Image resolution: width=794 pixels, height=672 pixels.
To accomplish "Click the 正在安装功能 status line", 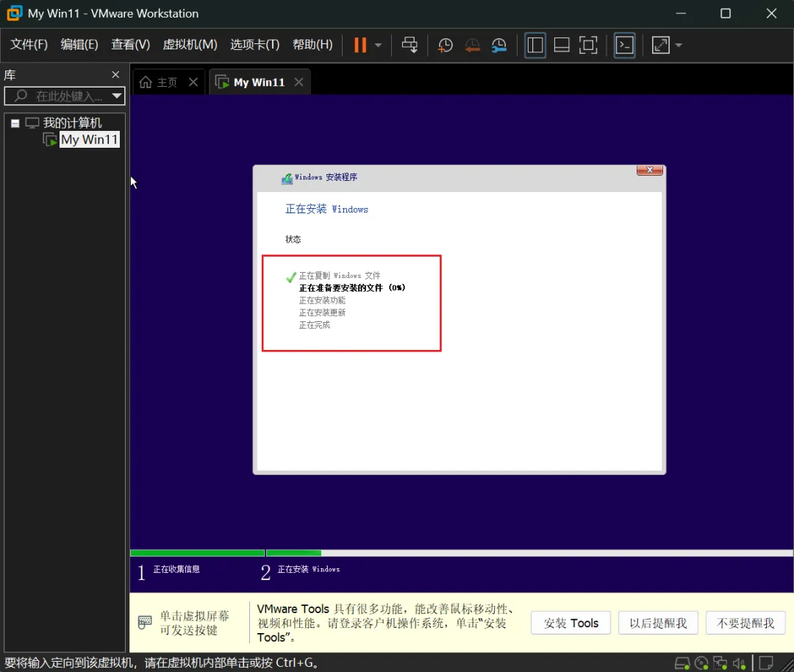I will click(x=322, y=300).
